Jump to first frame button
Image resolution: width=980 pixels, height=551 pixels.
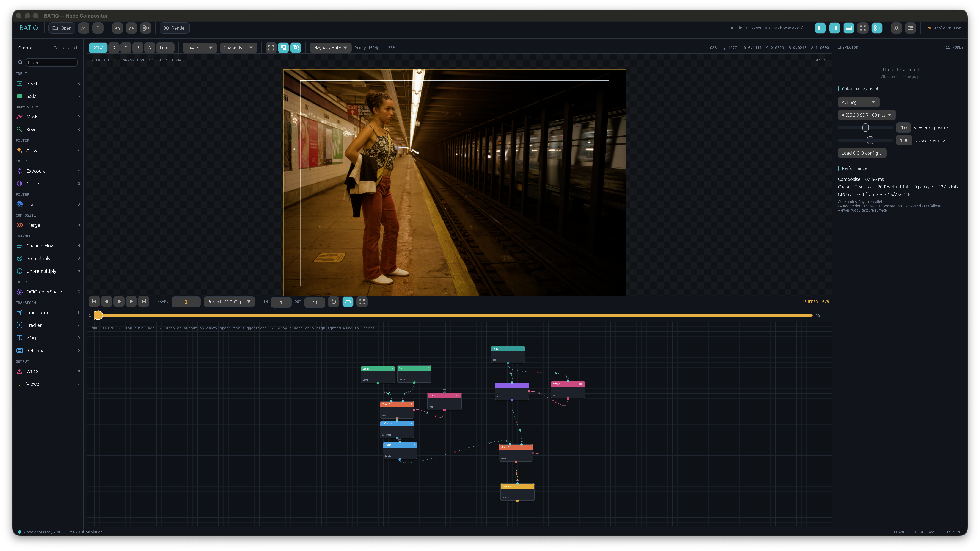[94, 302]
